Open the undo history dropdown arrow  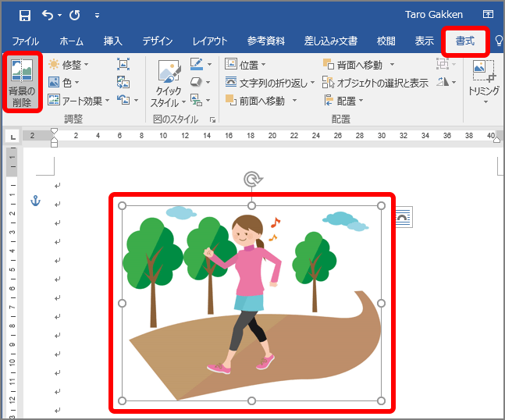59,15
